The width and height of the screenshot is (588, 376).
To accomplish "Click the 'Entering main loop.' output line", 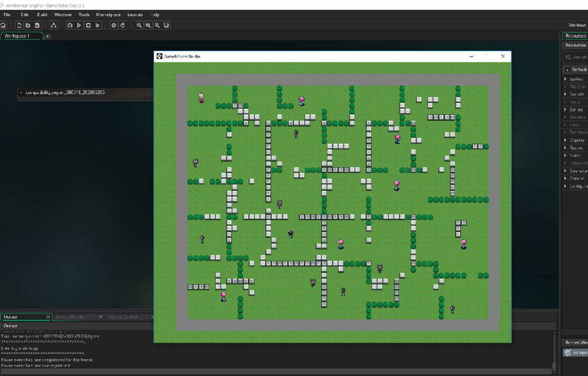I will tap(20, 348).
